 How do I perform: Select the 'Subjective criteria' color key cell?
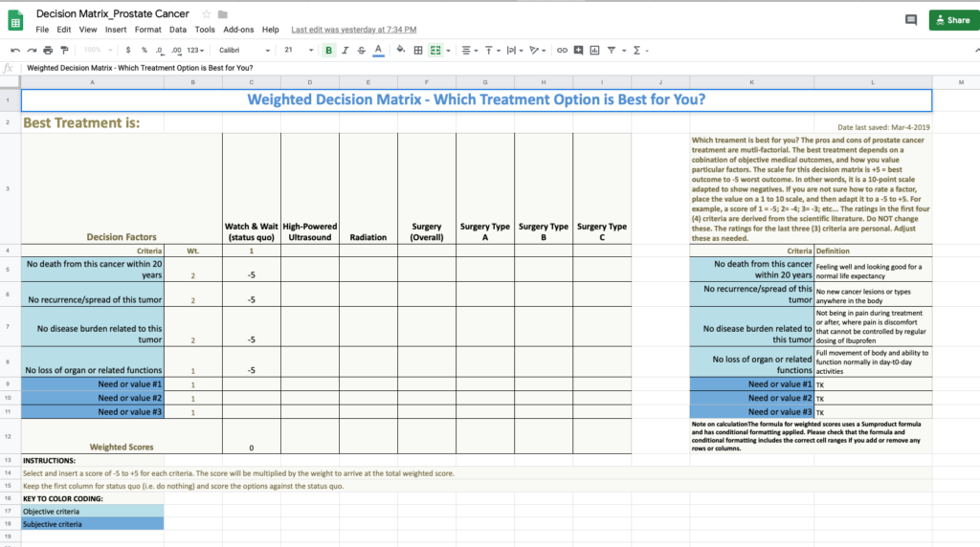click(x=93, y=524)
